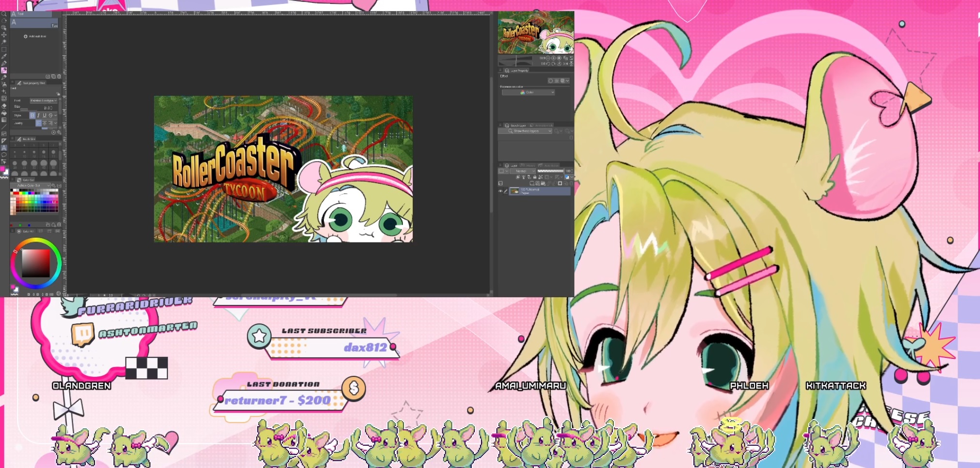Click Tone effect icon in Layer Property
Viewport: 980px width, 468px height.
coord(557,81)
